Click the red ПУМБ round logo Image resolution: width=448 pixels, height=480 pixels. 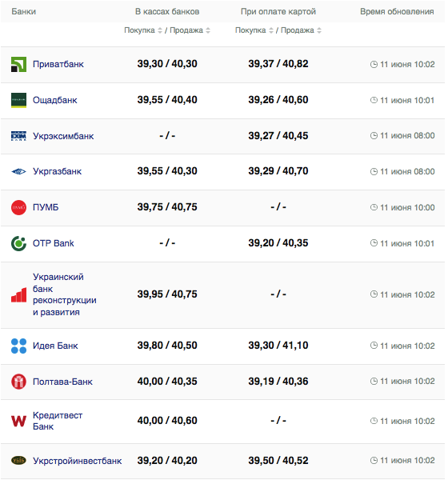point(18,207)
